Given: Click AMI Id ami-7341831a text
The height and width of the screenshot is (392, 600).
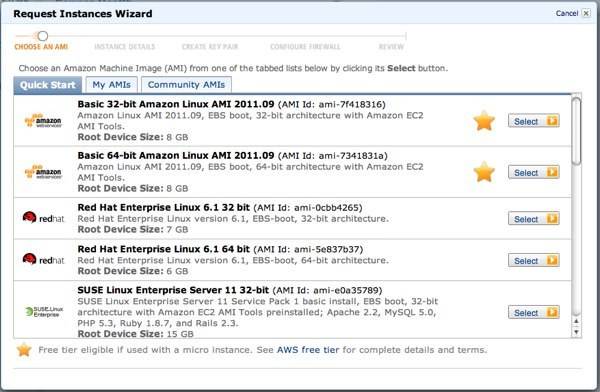Looking at the screenshot, I should tap(333, 156).
